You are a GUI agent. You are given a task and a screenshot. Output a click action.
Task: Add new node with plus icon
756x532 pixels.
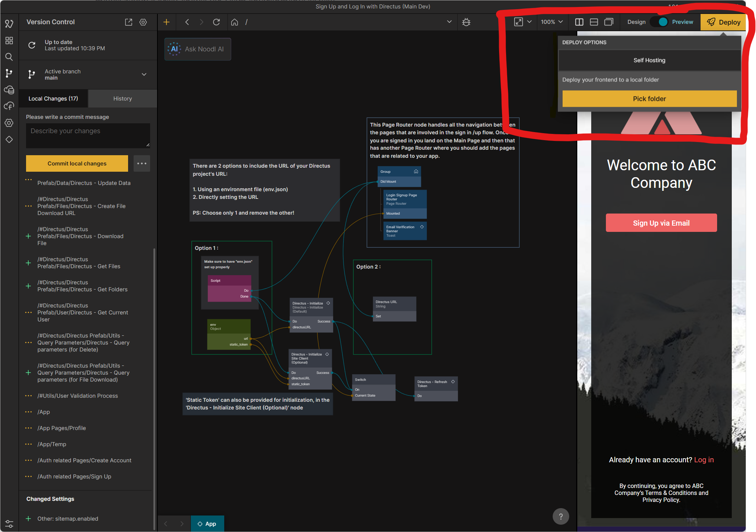166,22
